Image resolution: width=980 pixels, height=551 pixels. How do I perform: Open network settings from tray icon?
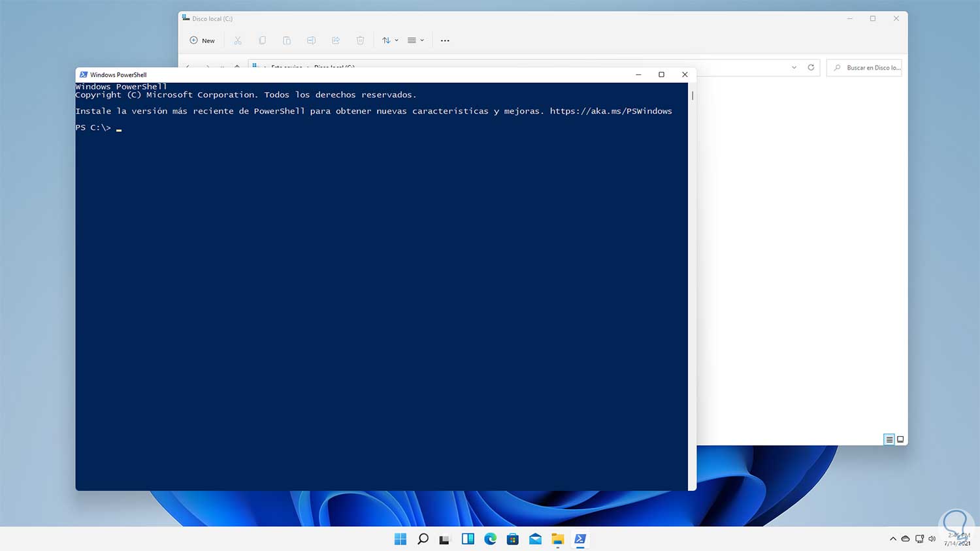click(919, 539)
